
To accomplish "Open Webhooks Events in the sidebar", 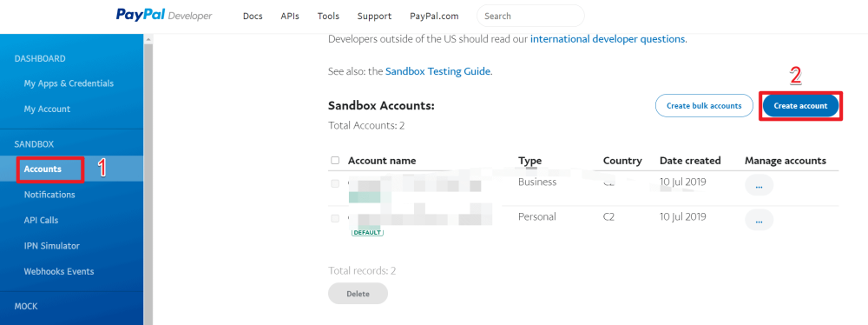I will coord(59,271).
